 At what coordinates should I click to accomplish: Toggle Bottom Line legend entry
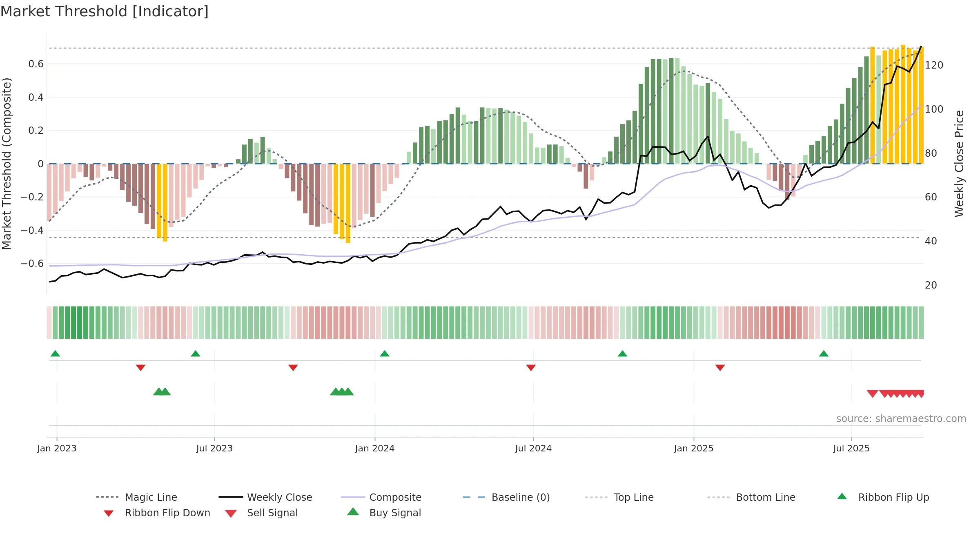point(751,497)
